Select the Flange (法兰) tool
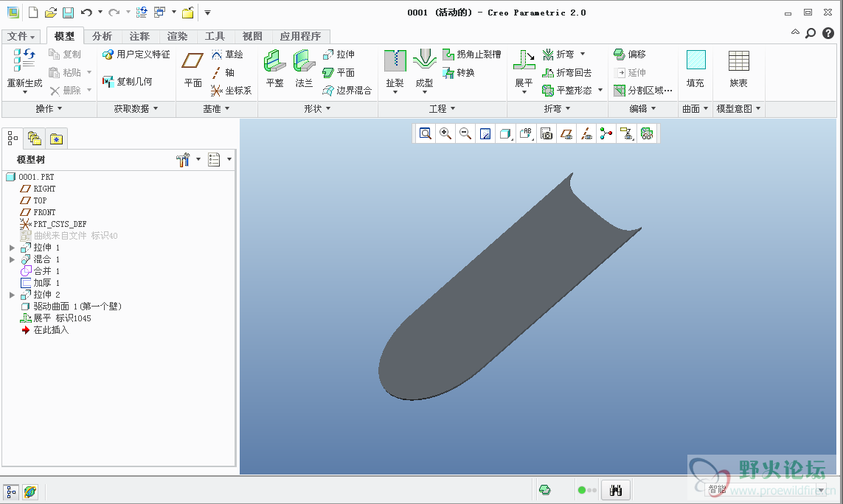 click(x=305, y=69)
